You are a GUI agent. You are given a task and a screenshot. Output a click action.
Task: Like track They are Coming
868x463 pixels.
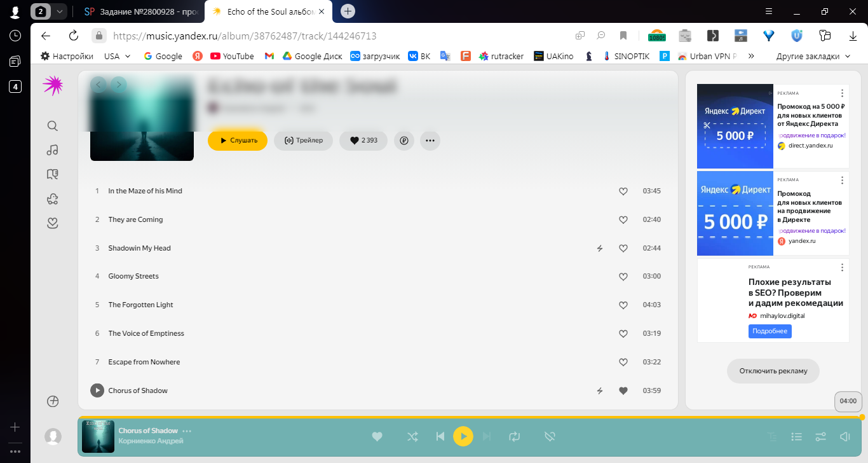point(623,219)
